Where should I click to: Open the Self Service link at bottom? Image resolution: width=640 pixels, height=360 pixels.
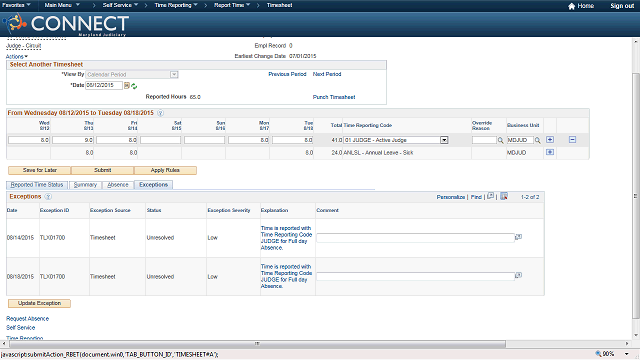click(20, 328)
